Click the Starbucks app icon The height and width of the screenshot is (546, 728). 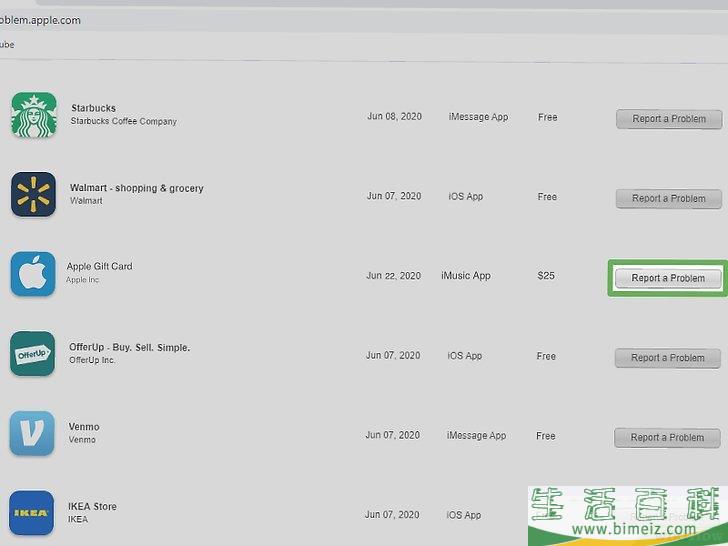click(34, 115)
